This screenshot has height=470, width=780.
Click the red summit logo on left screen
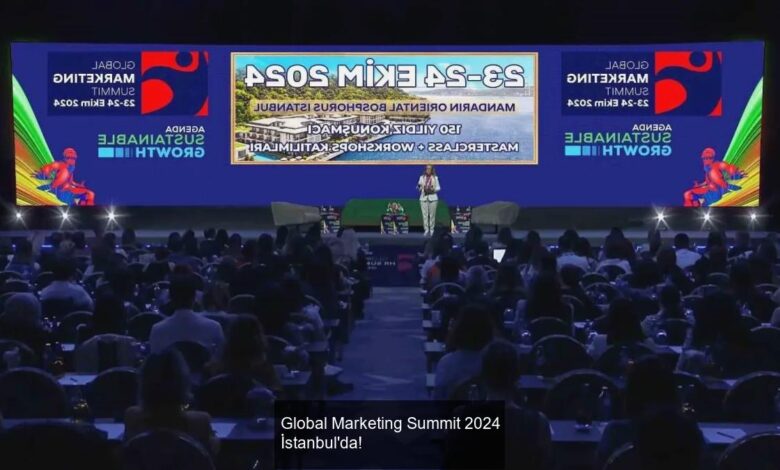174,83
